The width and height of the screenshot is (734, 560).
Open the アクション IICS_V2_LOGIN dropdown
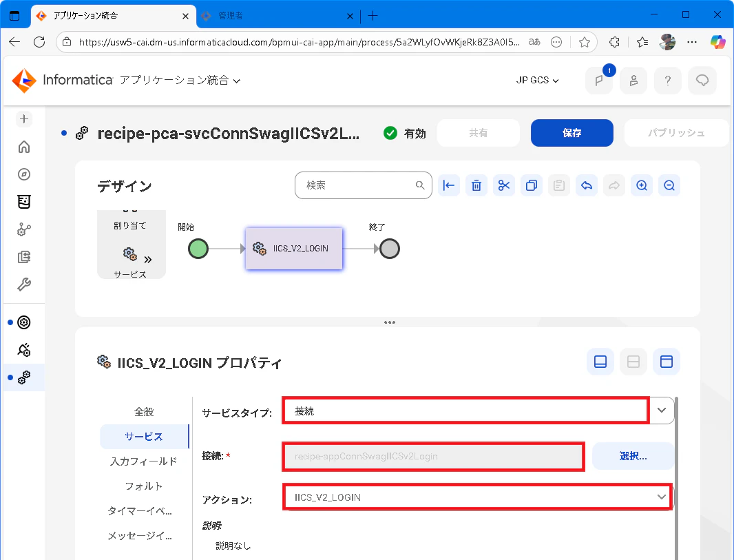point(477,497)
